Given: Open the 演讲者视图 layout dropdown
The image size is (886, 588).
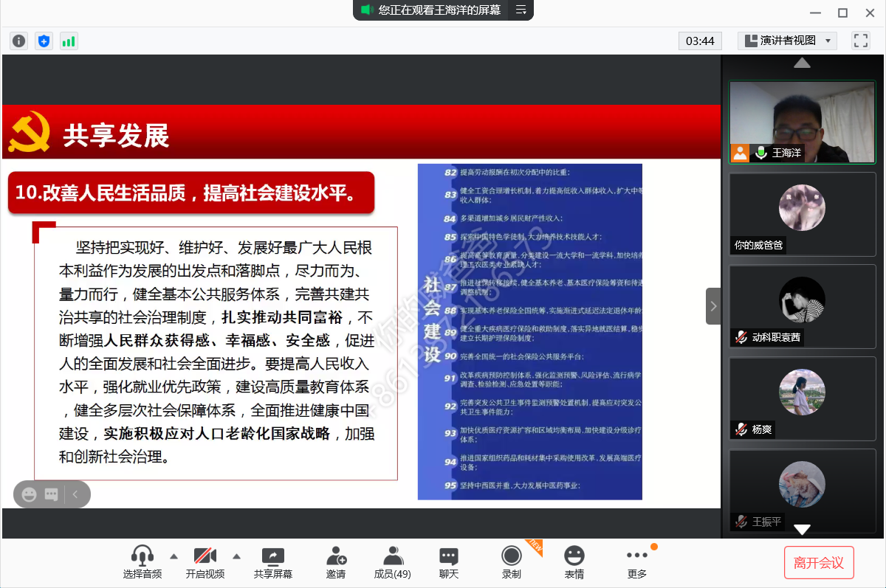Looking at the screenshot, I should [787, 41].
